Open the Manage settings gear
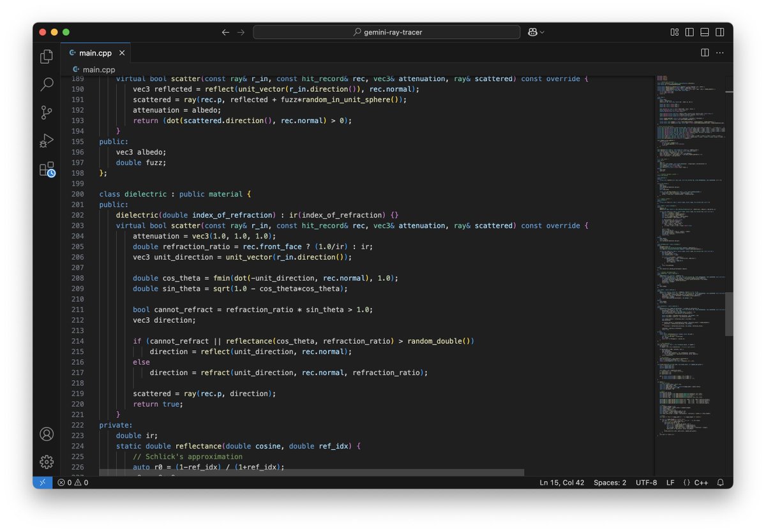 [x=46, y=462]
